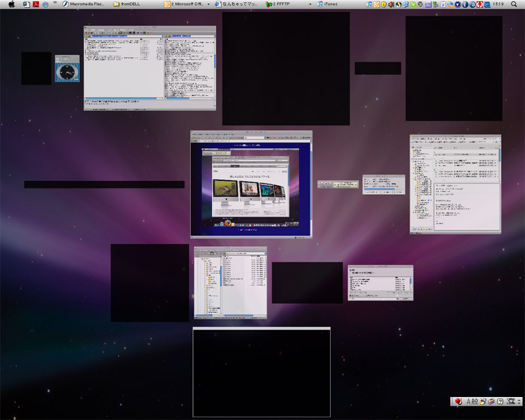Toggle the IME input mode 'A' indicator

[x=469, y=401]
